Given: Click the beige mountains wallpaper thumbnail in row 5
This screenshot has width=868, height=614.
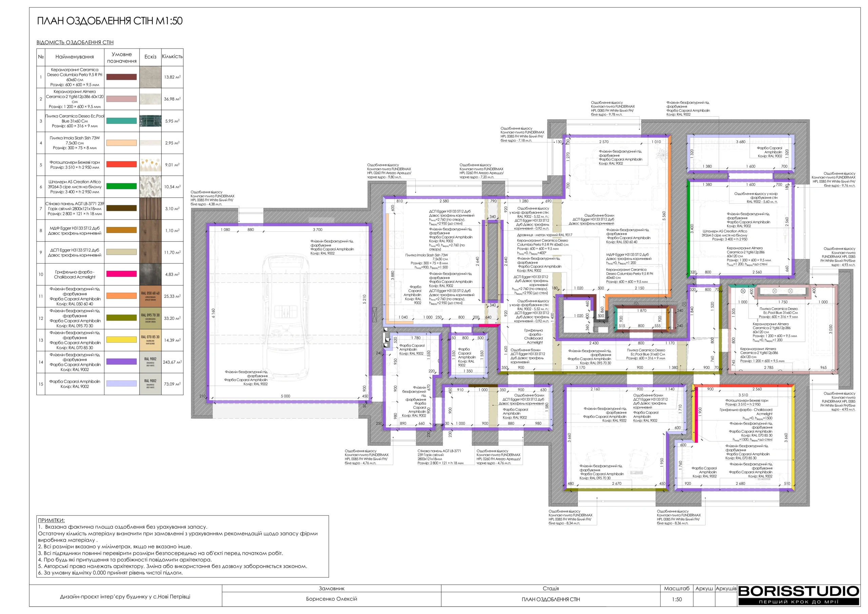Looking at the screenshot, I should coord(150,165).
